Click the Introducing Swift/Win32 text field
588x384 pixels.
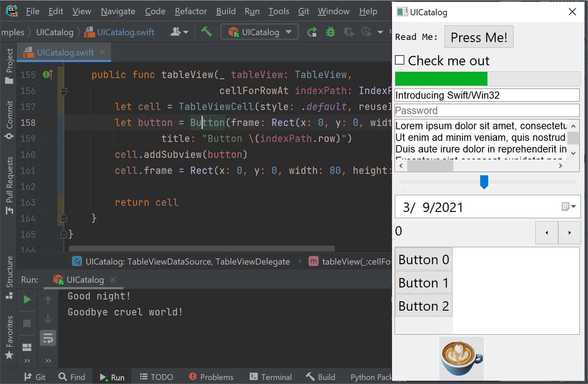(x=487, y=95)
